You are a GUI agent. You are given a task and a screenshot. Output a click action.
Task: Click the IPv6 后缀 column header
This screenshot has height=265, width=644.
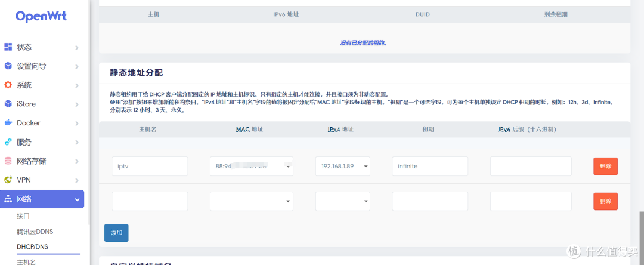coord(527,129)
